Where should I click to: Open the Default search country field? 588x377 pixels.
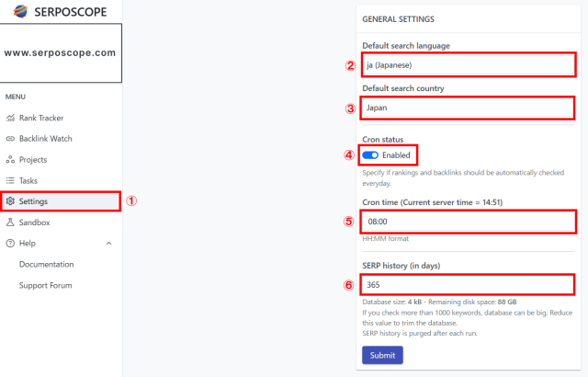point(469,108)
